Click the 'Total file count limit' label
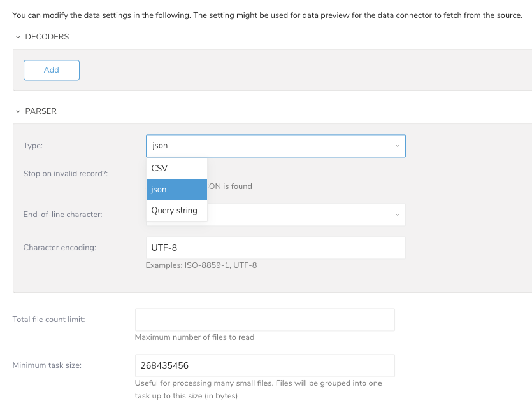Screen dimensions: 532x415 [x=49, y=320]
